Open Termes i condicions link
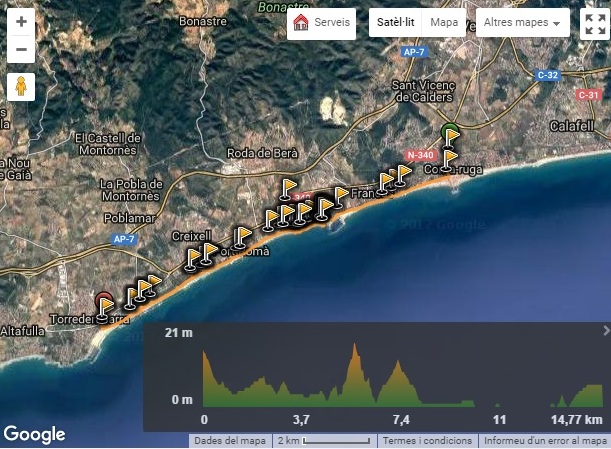 (427, 441)
